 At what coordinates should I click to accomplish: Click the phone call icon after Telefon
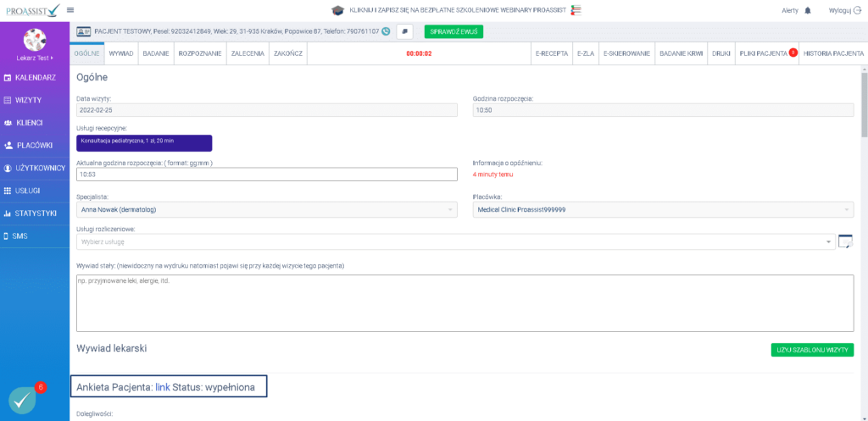click(386, 31)
